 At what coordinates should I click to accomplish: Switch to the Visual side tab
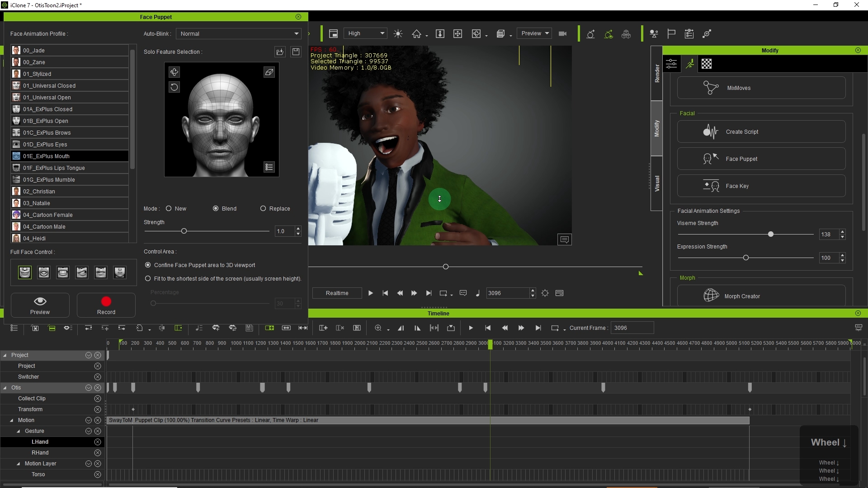(x=657, y=183)
